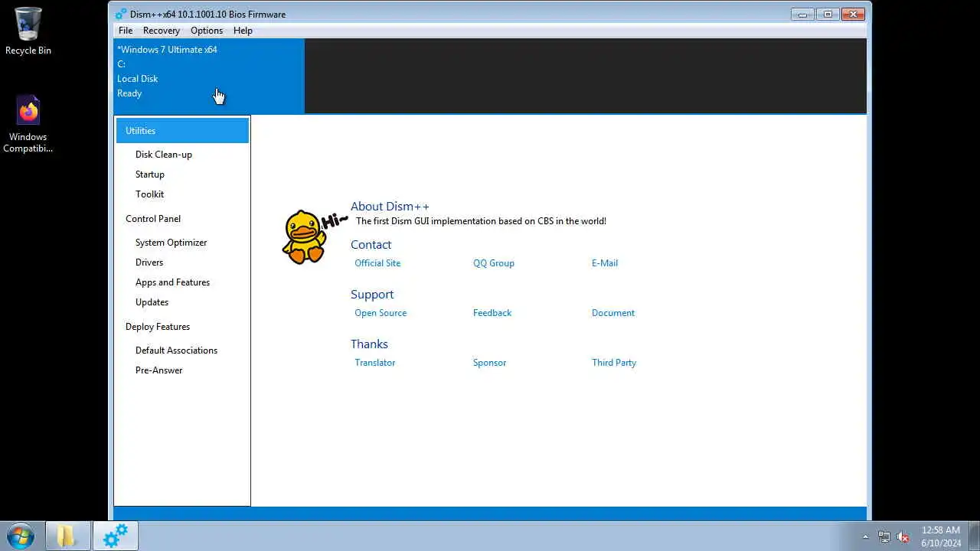Click the About Dism++ heading
The height and width of the screenshot is (551, 980).
pos(390,207)
